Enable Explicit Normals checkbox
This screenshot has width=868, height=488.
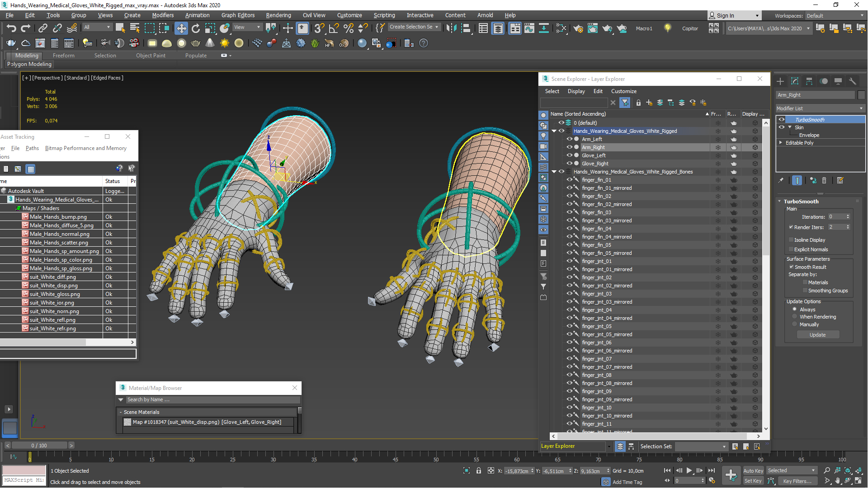click(791, 249)
